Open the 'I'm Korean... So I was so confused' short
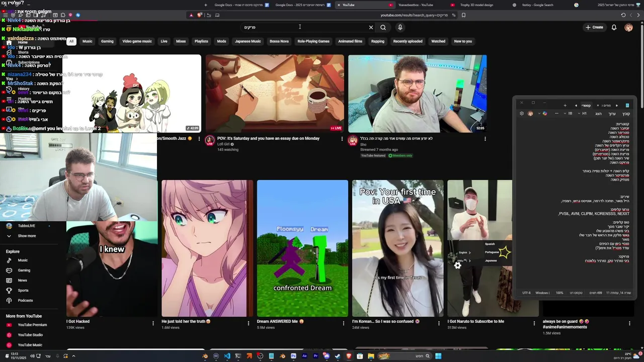644x362 pixels. (397, 248)
